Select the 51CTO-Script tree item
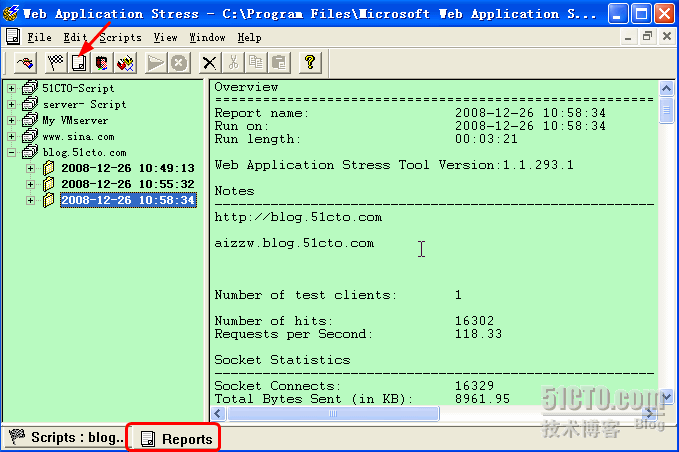This screenshot has height=452, width=679. (78, 88)
